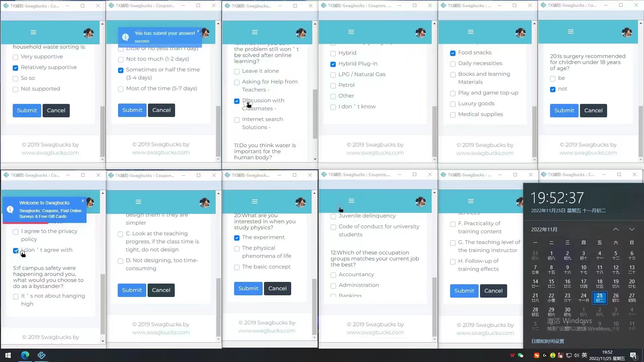Click the 'www.swagbucks.com' link in first panel
Viewport: 644px width, 362px height.
(50, 153)
